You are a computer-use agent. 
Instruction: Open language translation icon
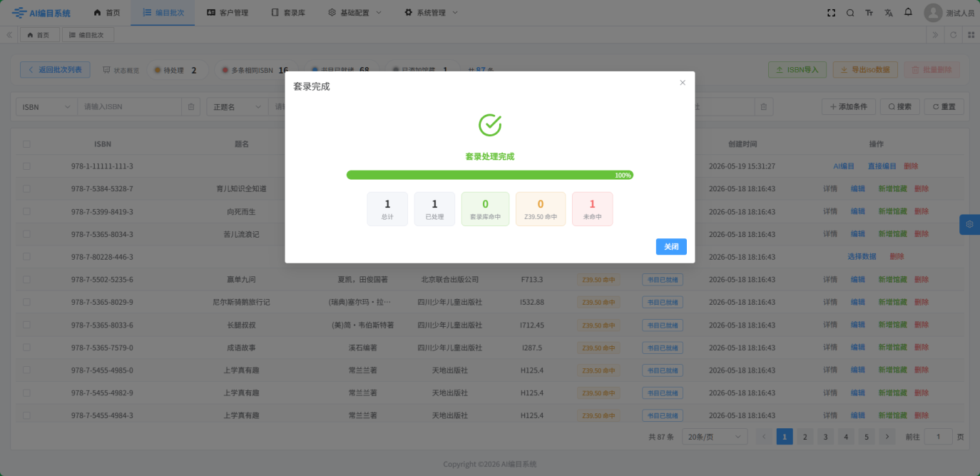tap(889, 13)
